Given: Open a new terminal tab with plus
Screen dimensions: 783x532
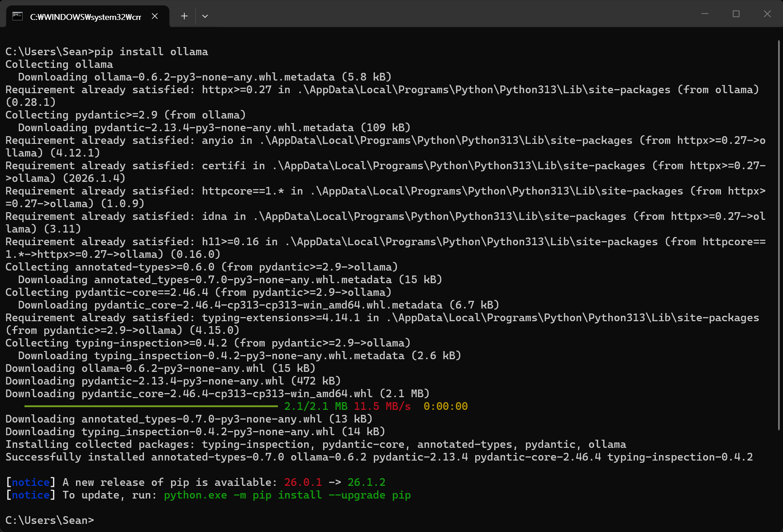Looking at the screenshot, I should tap(184, 16).
